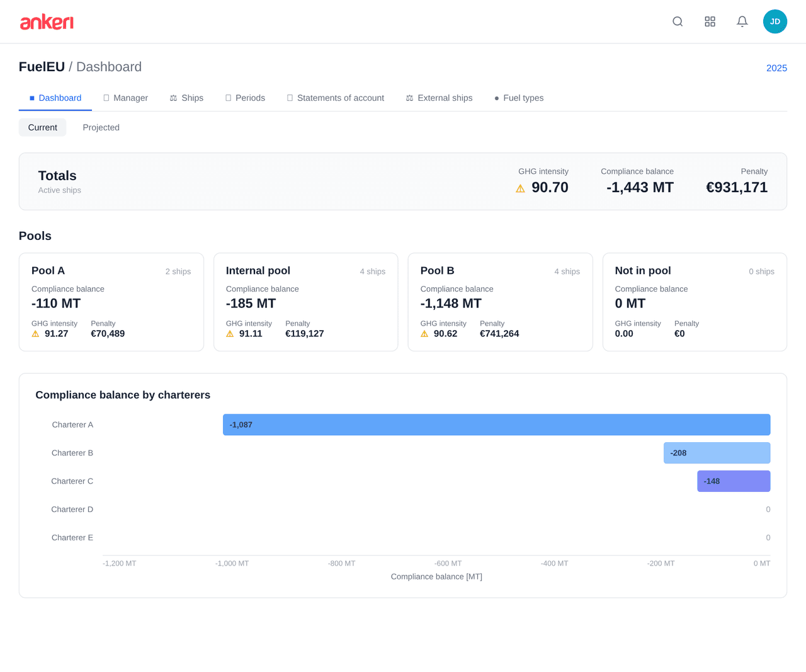Click the JD user avatar
The height and width of the screenshot is (672, 806).
tap(775, 21)
